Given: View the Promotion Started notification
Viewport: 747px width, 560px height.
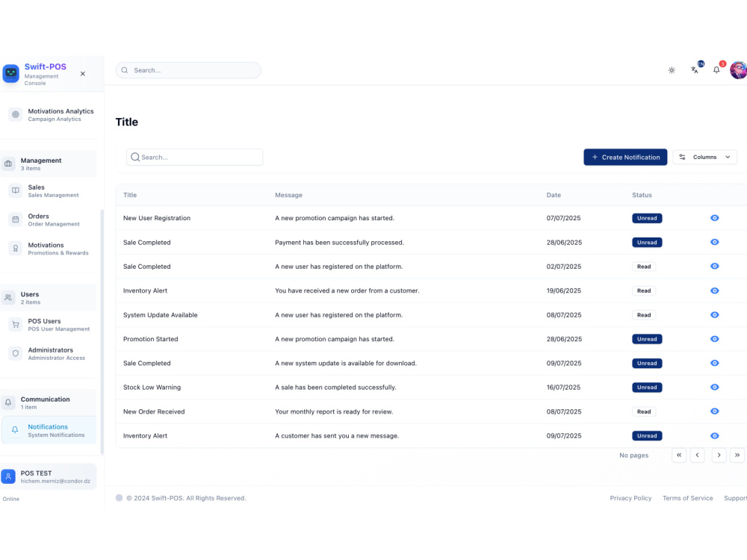Looking at the screenshot, I should point(715,339).
